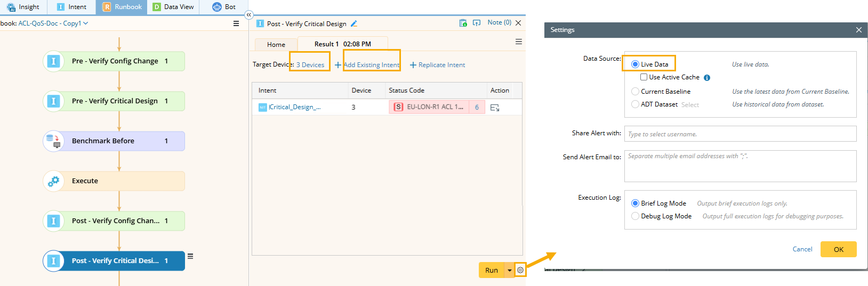
Task: Close the Settings dialog
Action: coord(858,30)
